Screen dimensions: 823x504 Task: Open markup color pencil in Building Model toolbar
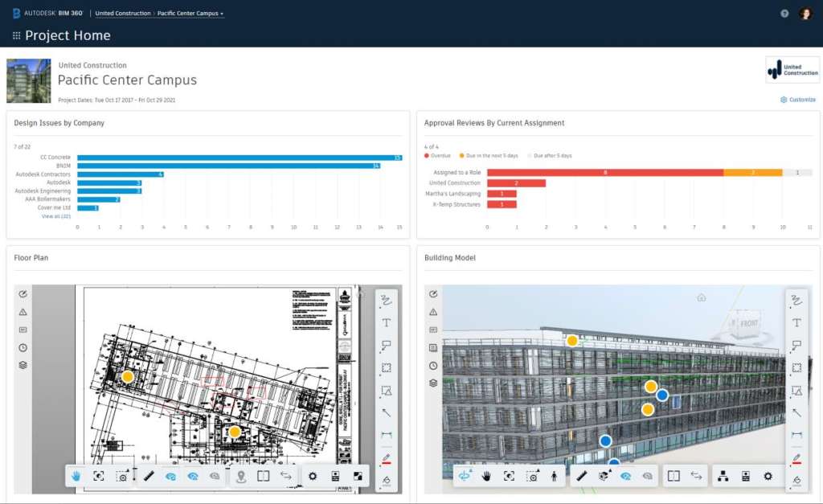point(796,458)
